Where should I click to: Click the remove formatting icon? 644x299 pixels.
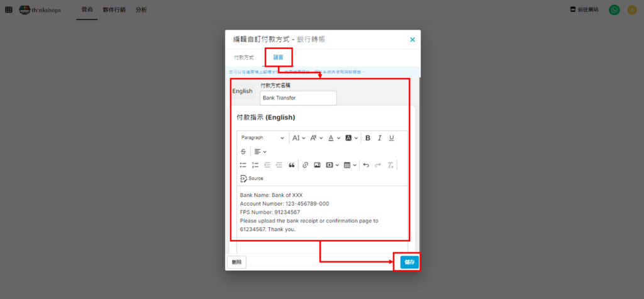pos(390,165)
